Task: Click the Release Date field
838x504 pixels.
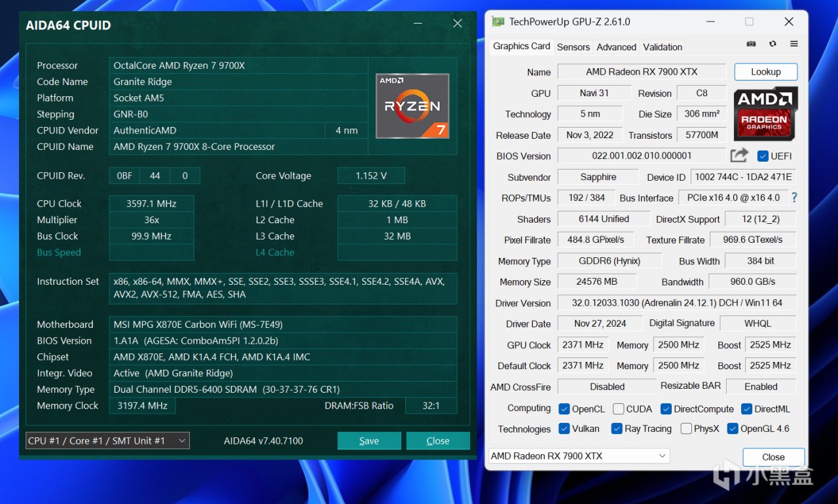Action: [x=590, y=135]
